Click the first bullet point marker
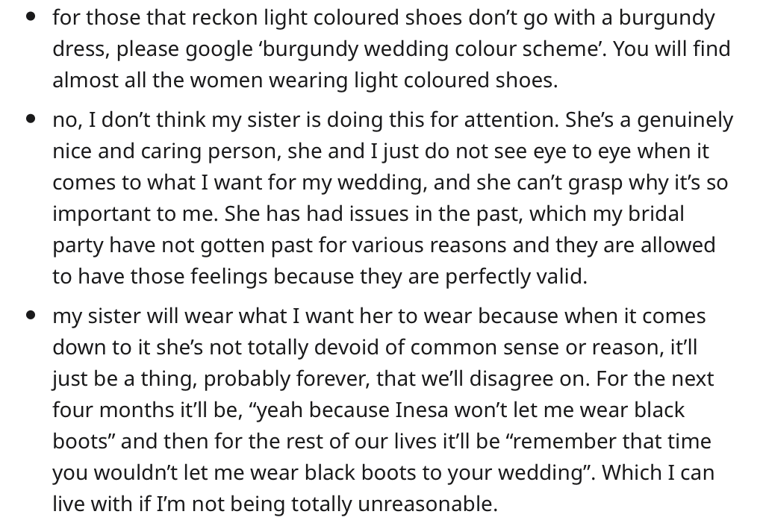This screenshot has height=532, width=766. 31,16
